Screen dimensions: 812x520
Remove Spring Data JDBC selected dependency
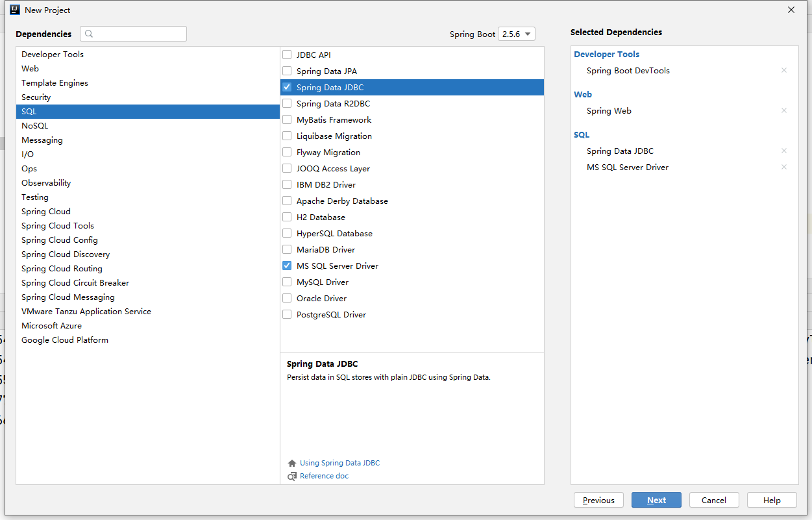pyautogui.click(x=783, y=151)
